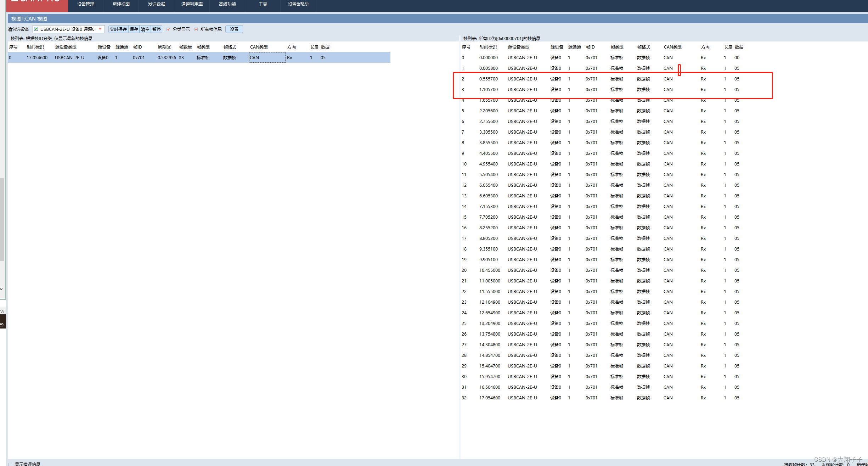The image size is (868, 466).
Task: Expand the device selection dropdown arrow
Action: point(100,29)
